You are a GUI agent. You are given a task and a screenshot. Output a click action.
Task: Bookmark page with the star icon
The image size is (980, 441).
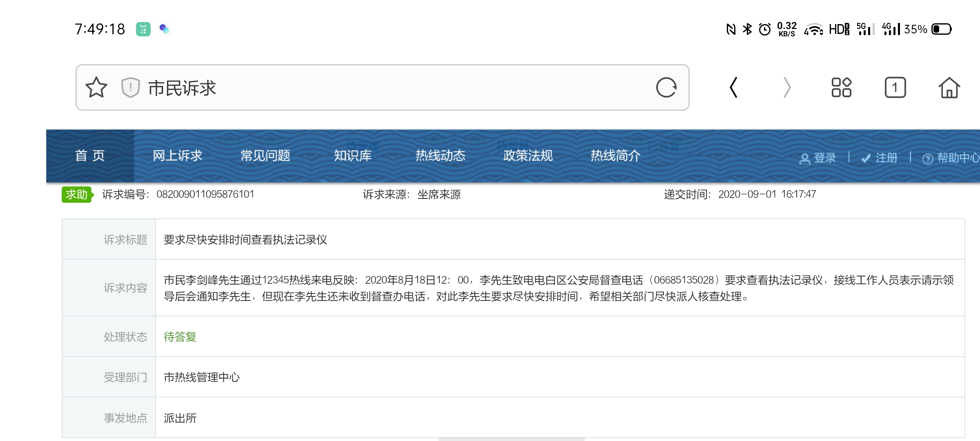96,88
